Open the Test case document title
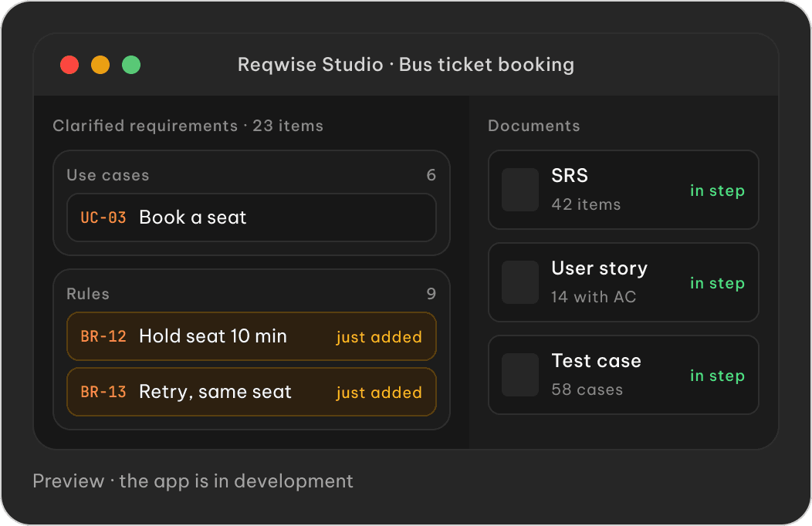This screenshot has width=812, height=526. [596, 360]
